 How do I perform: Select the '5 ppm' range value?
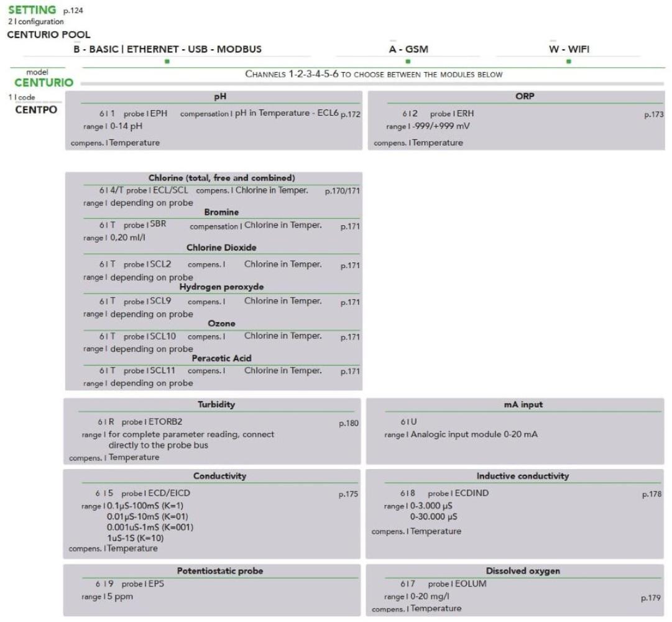pos(120,596)
